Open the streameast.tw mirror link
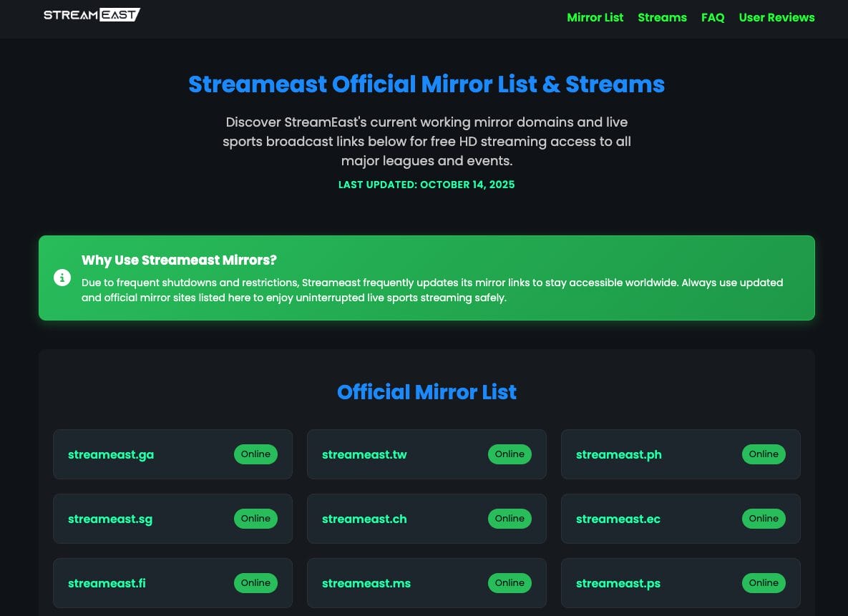Screen dimensions: 848x616 point(364,454)
